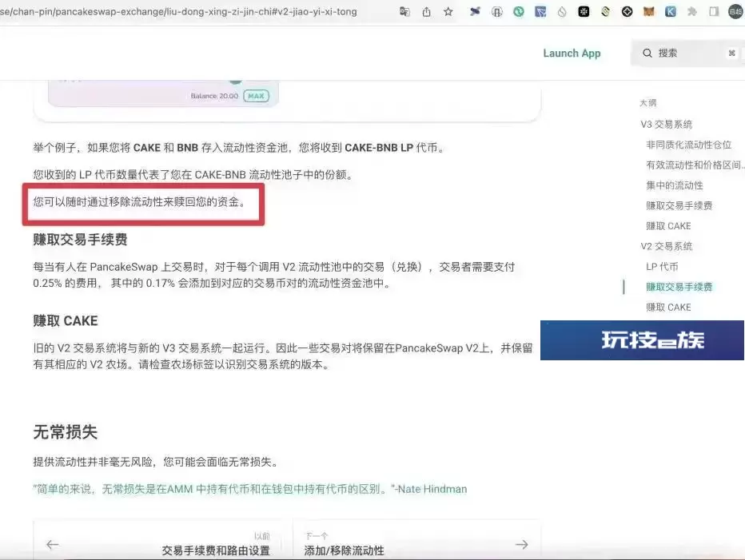Open the circled door-shaped extension icon
The image size is (745, 560).
[496, 11]
